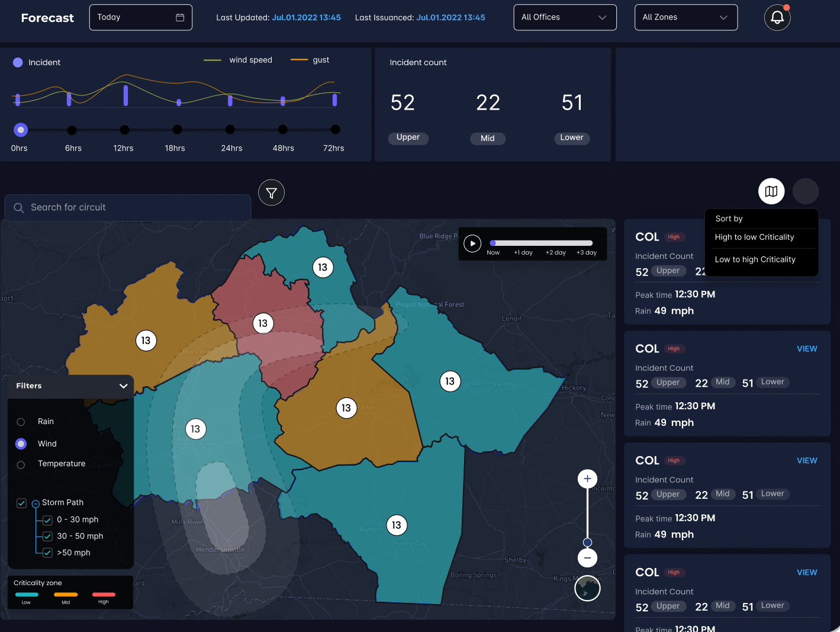Click the search magnifier icon

19,207
